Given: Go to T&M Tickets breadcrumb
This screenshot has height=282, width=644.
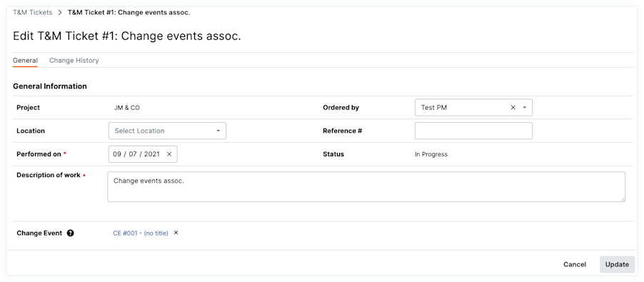Looking at the screenshot, I should click(x=32, y=12).
